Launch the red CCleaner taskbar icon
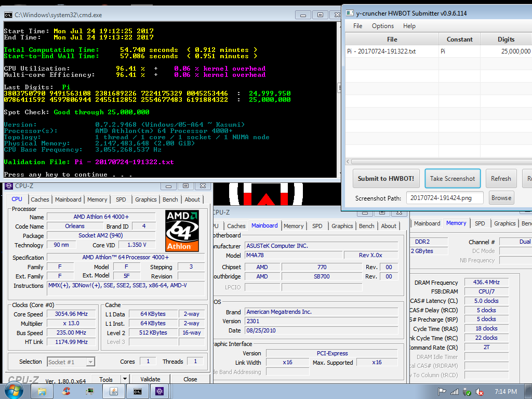 (x=66, y=392)
